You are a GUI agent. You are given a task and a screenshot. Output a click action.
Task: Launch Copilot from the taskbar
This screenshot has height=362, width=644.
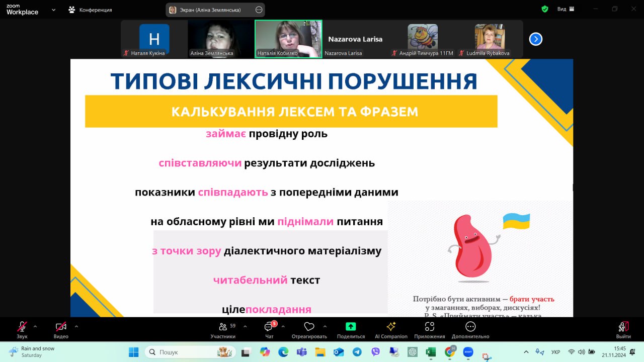pyautogui.click(x=265, y=352)
